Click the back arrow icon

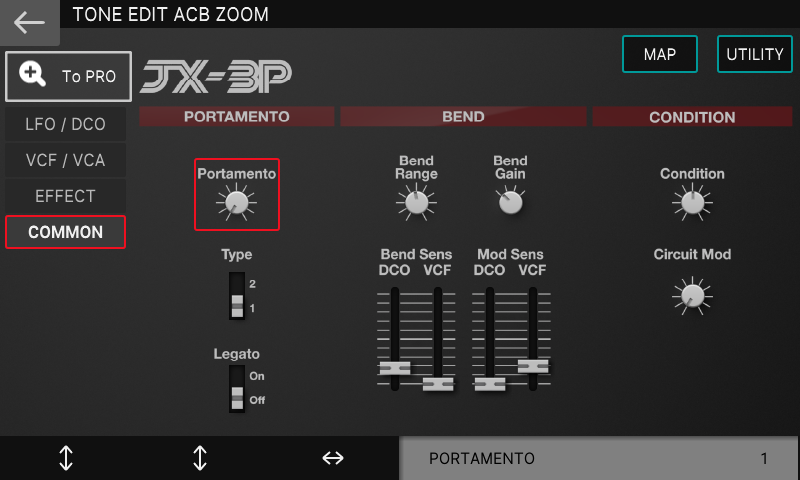pos(29,22)
